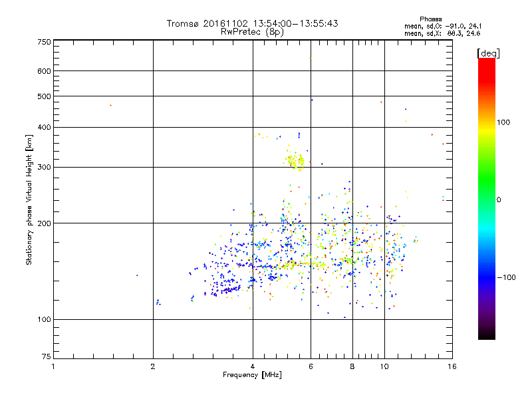Click the y-axis '500' tick label
Screen dimensions: 532x399
(x=44, y=96)
